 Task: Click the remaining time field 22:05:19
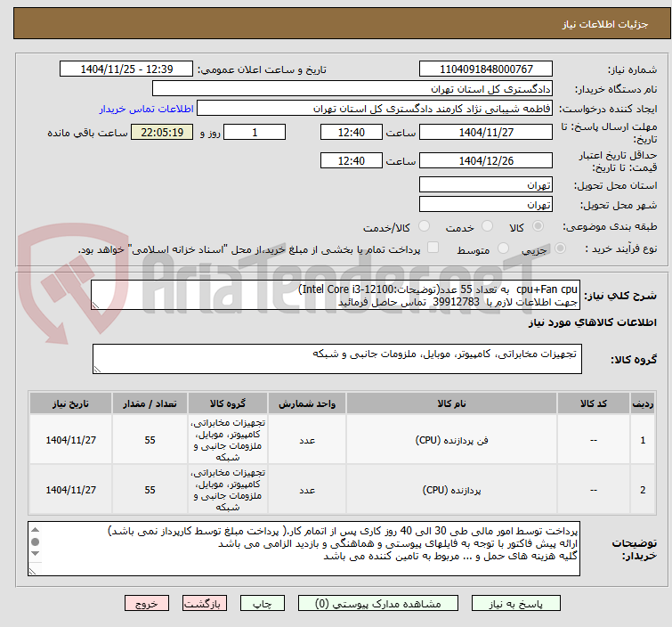[162, 132]
